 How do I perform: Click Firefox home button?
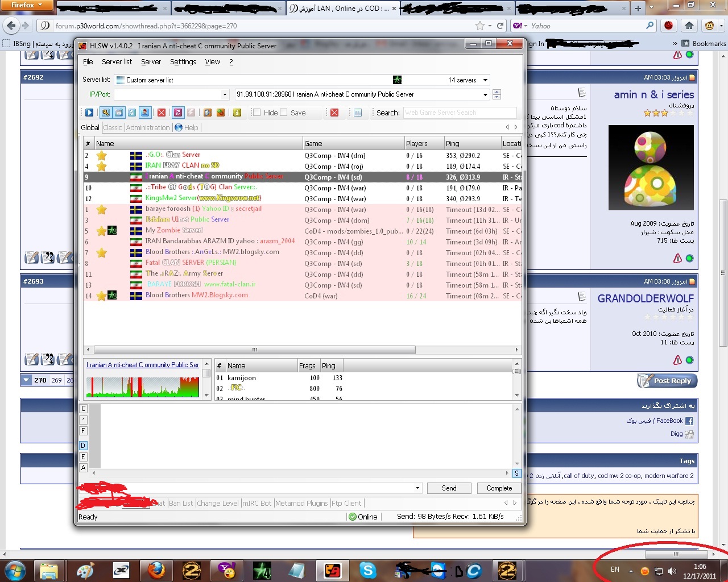(x=689, y=26)
